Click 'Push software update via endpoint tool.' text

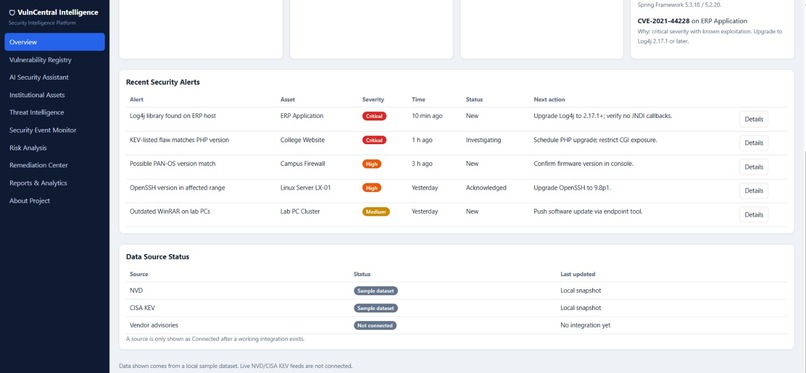[588, 212]
